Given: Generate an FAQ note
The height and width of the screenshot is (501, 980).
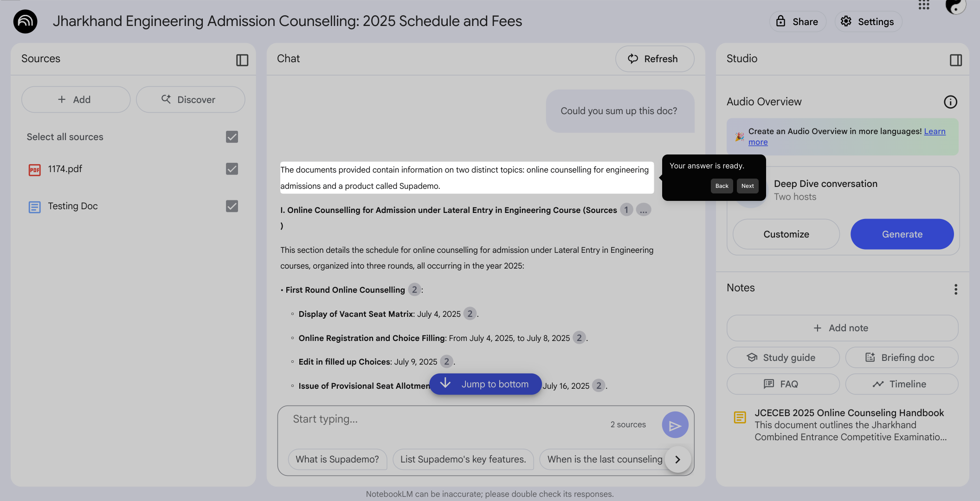Looking at the screenshot, I should pos(783,384).
